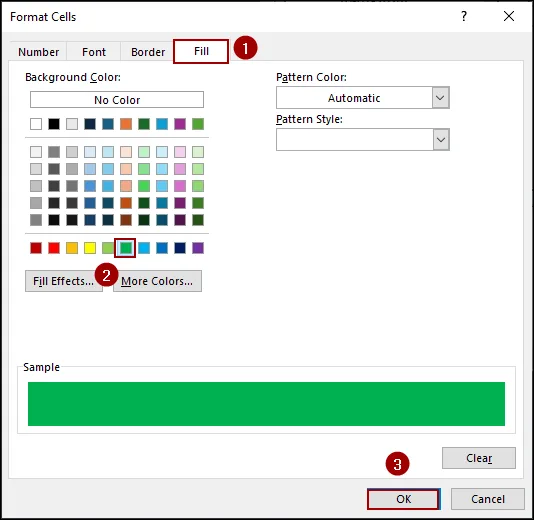The image size is (534, 520).
Task: Pick light gray swatch in top theme row
Action: (72, 124)
